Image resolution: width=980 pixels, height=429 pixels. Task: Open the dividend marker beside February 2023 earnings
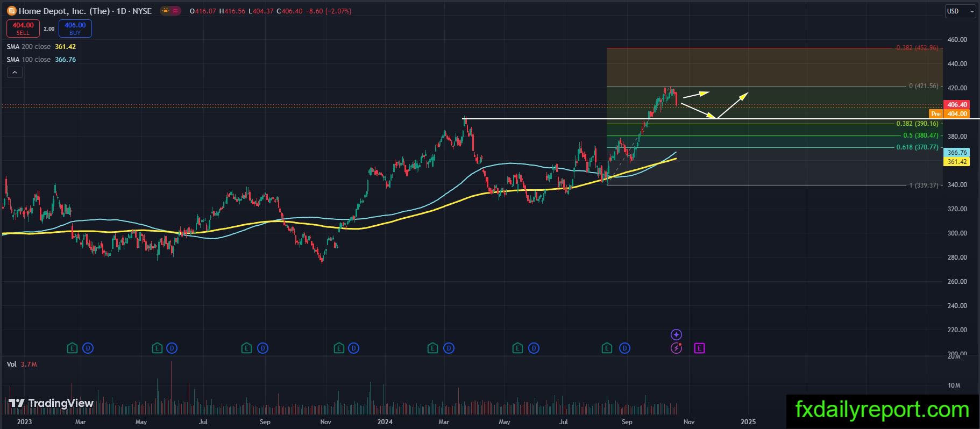pyautogui.click(x=88, y=348)
